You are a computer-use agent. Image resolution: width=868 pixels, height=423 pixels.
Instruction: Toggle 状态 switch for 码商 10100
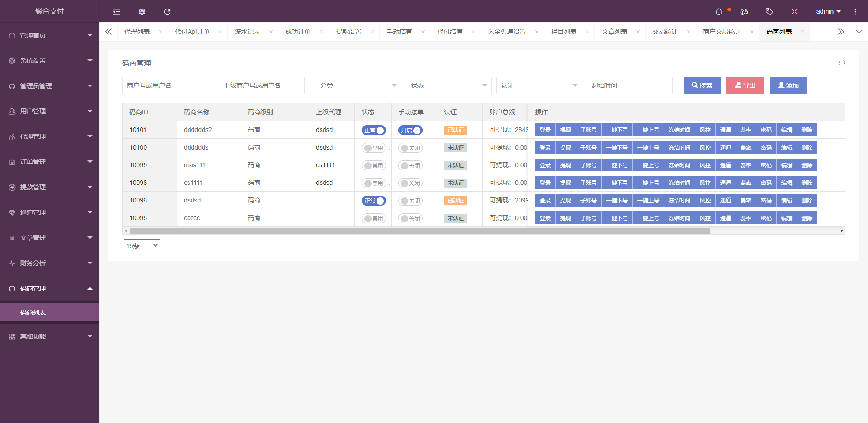click(374, 148)
